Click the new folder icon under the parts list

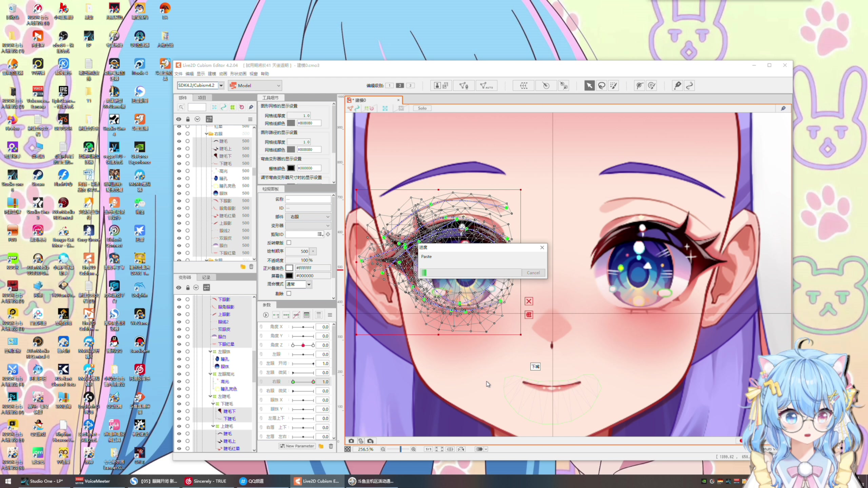(x=243, y=267)
